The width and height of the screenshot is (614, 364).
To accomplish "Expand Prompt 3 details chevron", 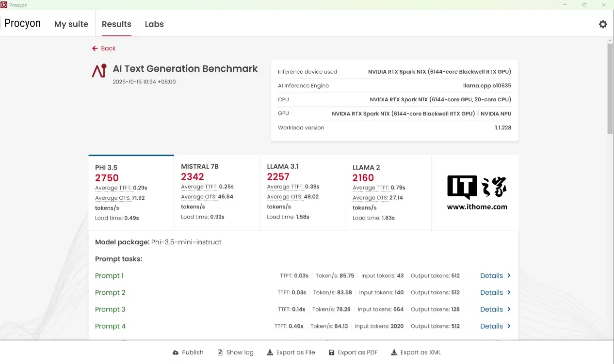I will coord(509,310).
